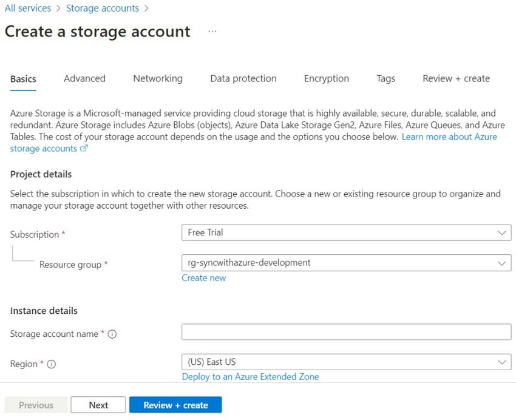The image size is (516, 420).
Task: Click the Storage account name input field
Action: tap(346, 332)
